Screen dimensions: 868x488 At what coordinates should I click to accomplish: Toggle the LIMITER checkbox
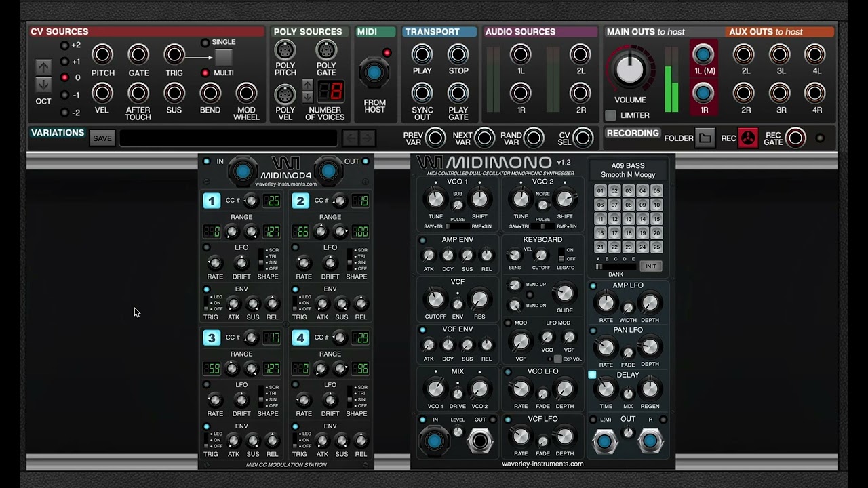point(610,115)
